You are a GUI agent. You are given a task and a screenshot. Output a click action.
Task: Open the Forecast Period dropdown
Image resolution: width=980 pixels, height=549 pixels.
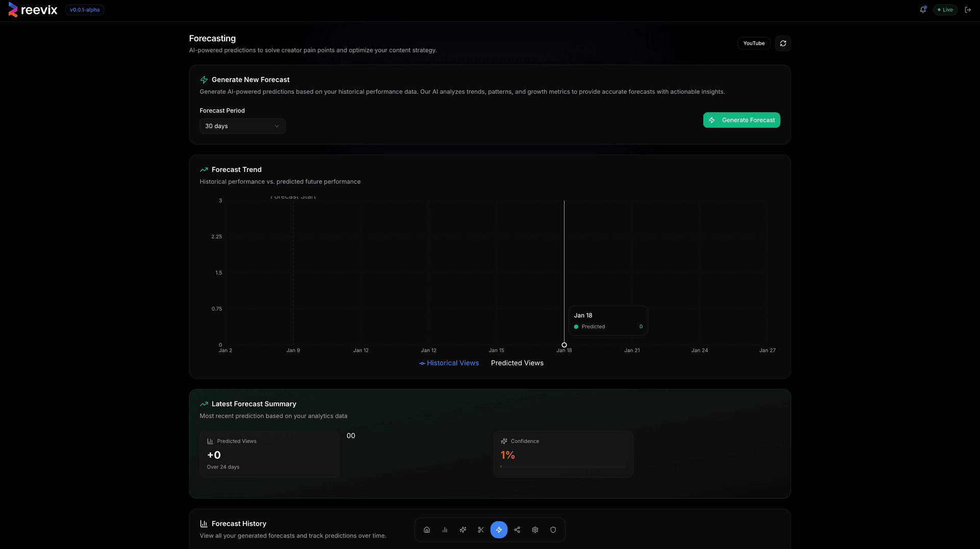click(x=242, y=126)
